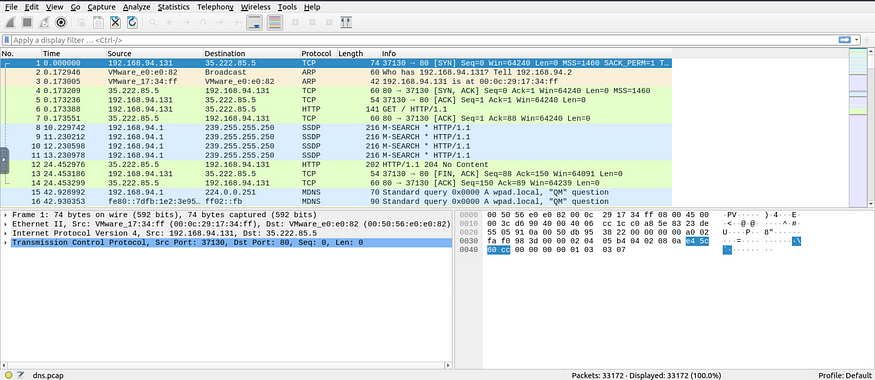Image resolution: width=875 pixels, height=380 pixels.
Task: Expand Transmission Control Protocol row
Action: [x=6, y=243]
